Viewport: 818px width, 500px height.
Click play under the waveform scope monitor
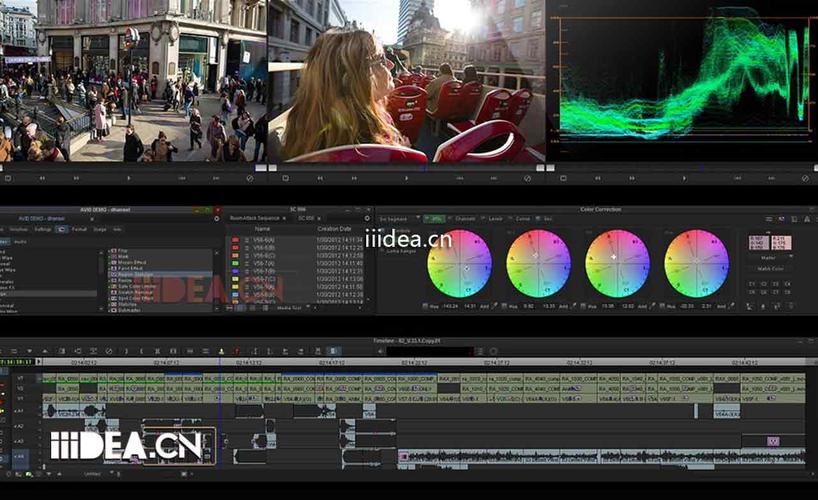pyautogui.click(x=684, y=178)
